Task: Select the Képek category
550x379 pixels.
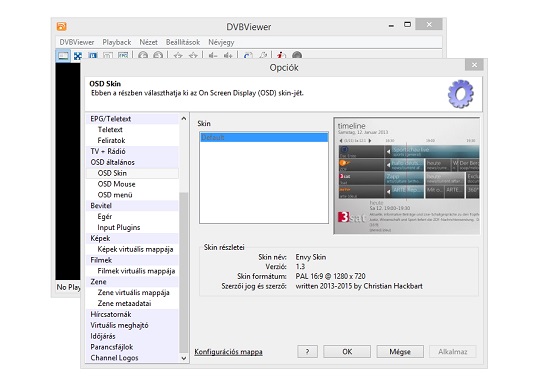Action: pos(132,238)
